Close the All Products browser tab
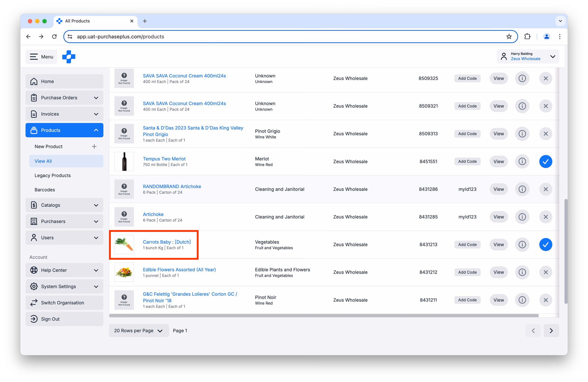This screenshot has width=588, height=382. coord(132,21)
